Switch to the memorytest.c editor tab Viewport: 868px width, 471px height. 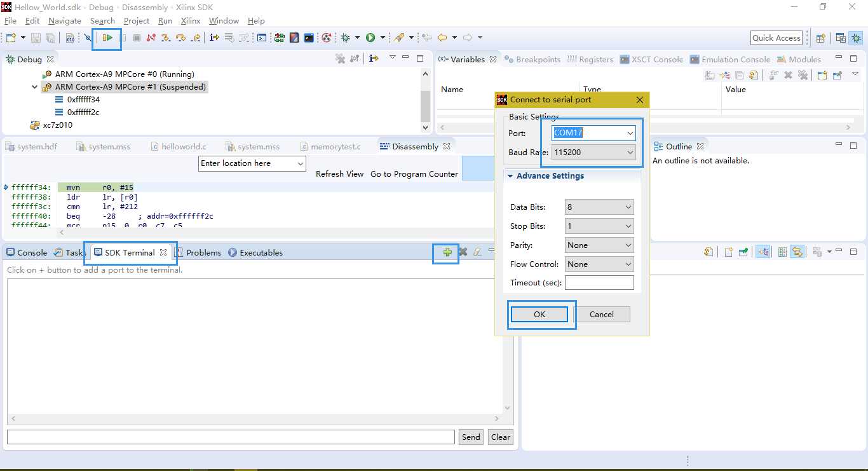coord(330,146)
